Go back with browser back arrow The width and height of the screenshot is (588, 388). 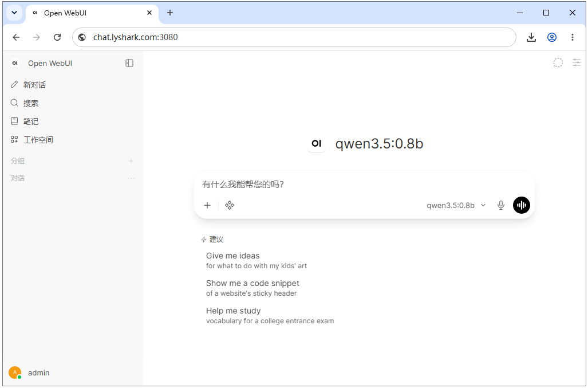pos(16,37)
